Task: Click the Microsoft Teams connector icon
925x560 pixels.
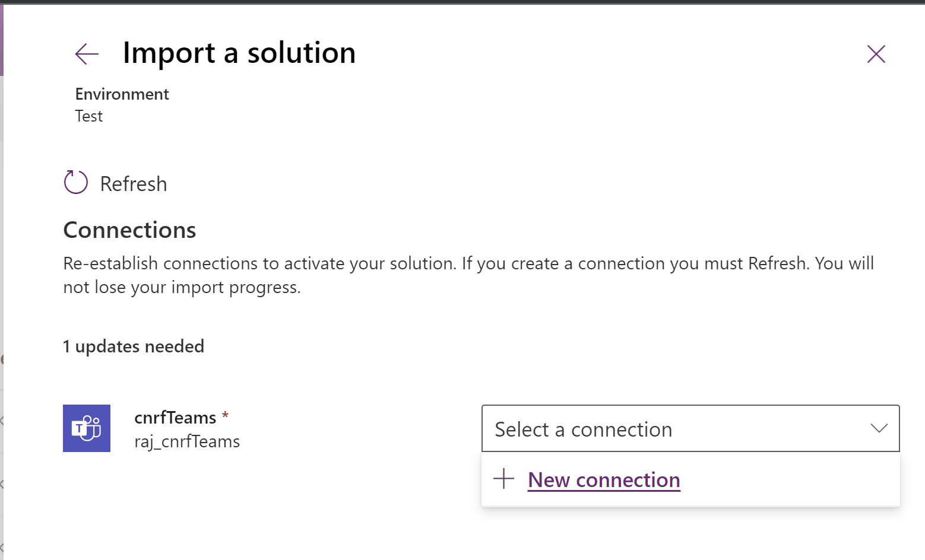Action: tap(87, 428)
